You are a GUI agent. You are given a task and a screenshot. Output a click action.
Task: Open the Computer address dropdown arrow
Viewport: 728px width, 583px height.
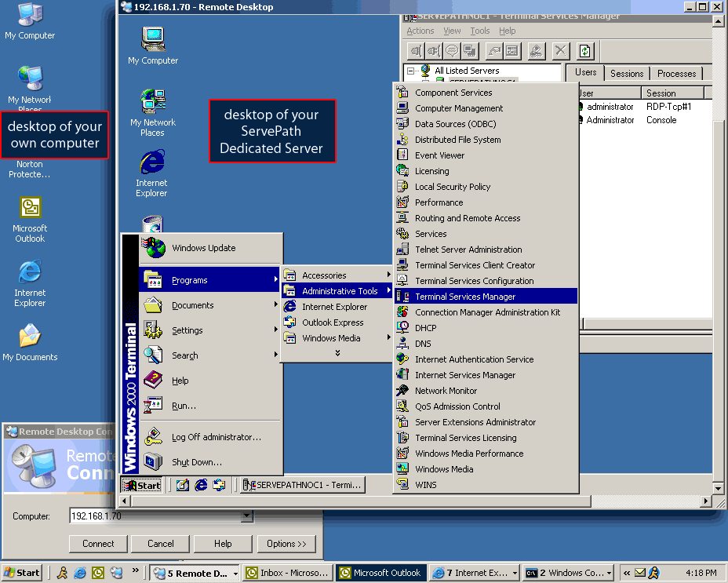point(247,516)
